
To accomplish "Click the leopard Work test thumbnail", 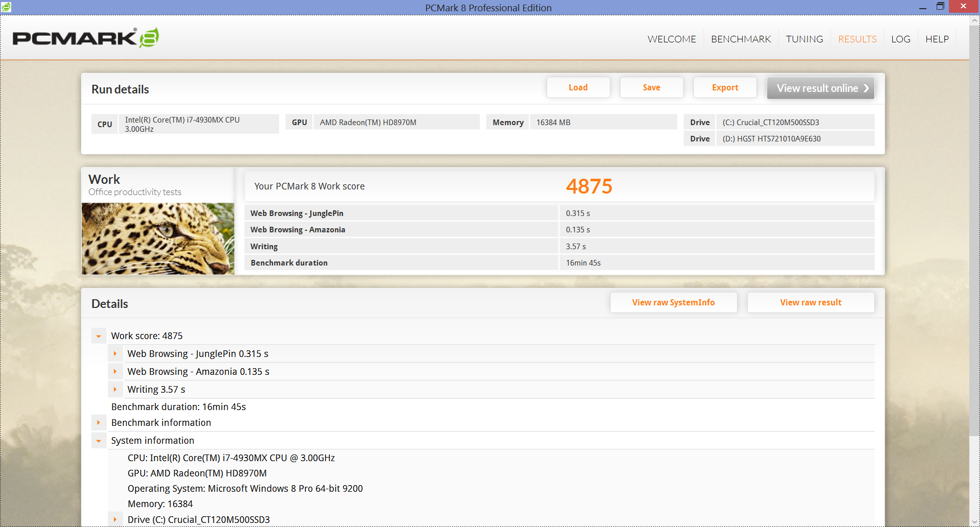I will coord(158,238).
